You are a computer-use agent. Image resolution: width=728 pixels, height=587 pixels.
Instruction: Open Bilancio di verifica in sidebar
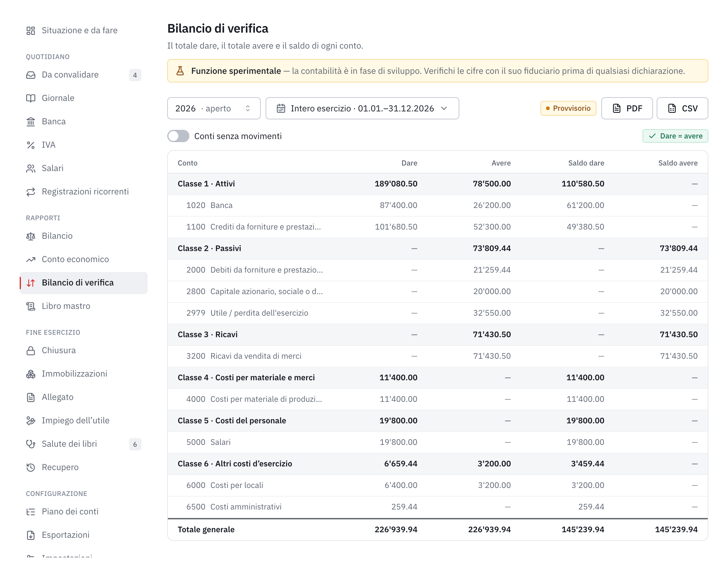[84, 283]
